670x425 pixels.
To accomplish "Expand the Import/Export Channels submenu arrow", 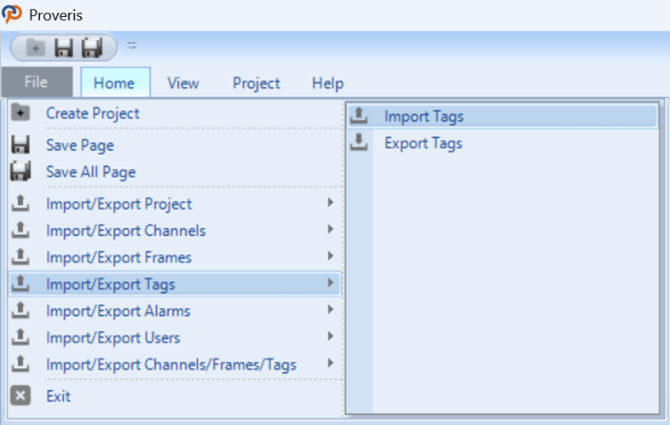I will point(330,229).
